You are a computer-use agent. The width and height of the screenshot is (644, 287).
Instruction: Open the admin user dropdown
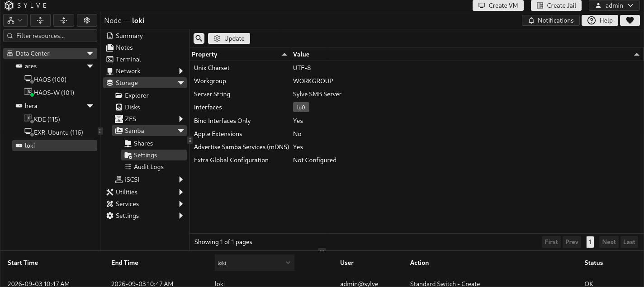(x=614, y=5)
